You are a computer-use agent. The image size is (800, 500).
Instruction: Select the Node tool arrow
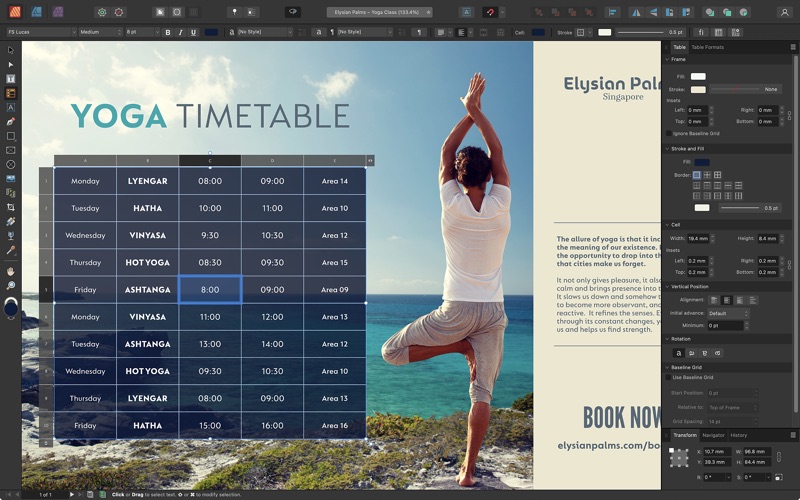(x=11, y=65)
